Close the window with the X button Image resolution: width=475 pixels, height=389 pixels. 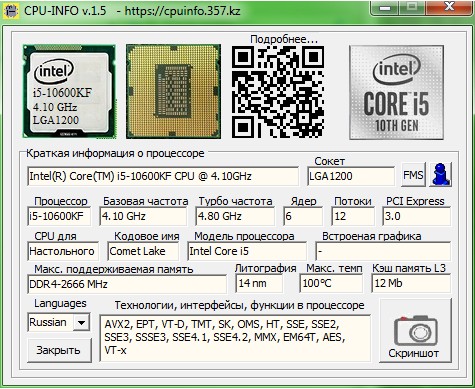click(450, 7)
